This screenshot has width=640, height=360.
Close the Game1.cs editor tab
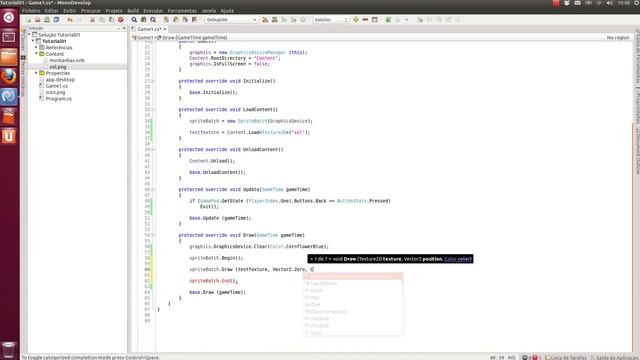164,29
